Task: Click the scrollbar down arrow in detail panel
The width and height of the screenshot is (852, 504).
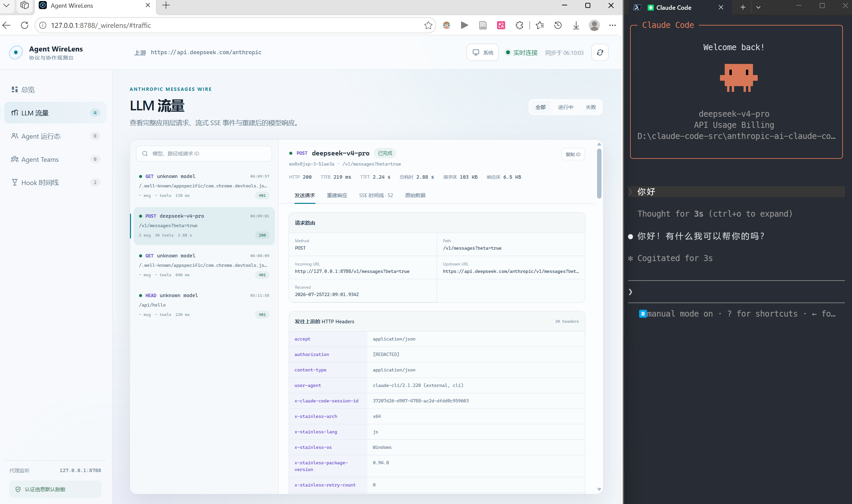Action: point(599,489)
